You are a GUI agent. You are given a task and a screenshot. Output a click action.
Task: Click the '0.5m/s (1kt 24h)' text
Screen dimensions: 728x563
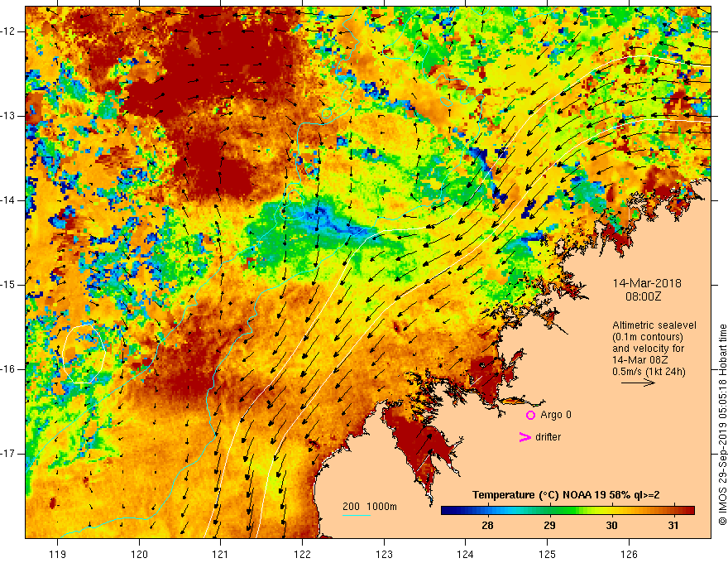649,372
